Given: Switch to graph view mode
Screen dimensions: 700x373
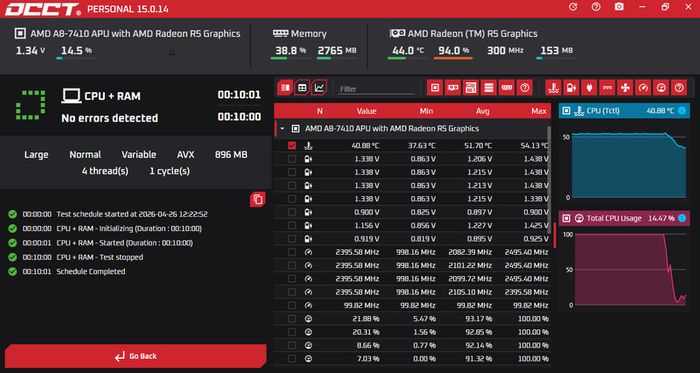Looking at the screenshot, I should [x=319, y=88].
